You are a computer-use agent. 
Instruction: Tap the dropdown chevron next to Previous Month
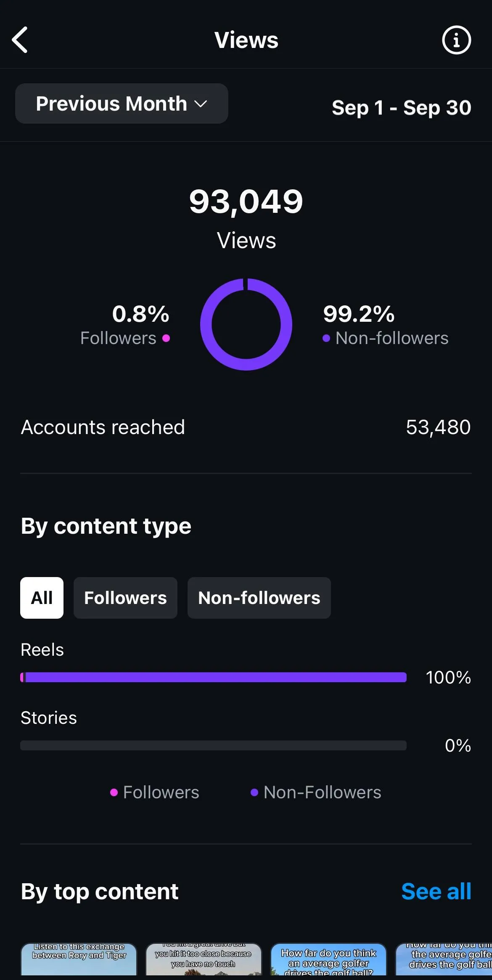tap(201, 104)
